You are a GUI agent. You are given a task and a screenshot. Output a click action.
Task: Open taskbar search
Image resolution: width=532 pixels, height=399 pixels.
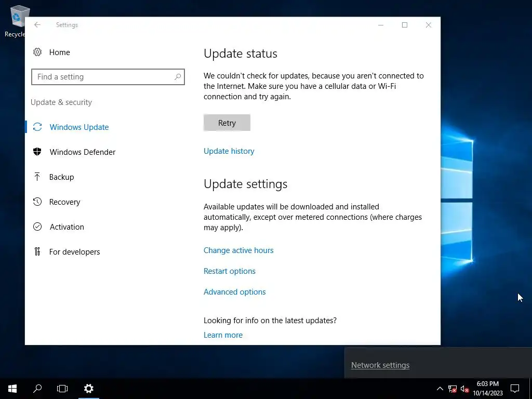pyautogui.click(x=37, y=389)
